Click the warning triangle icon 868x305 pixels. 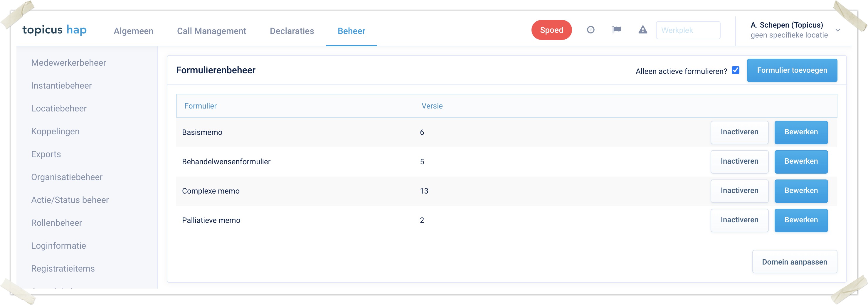coord(642,30)
